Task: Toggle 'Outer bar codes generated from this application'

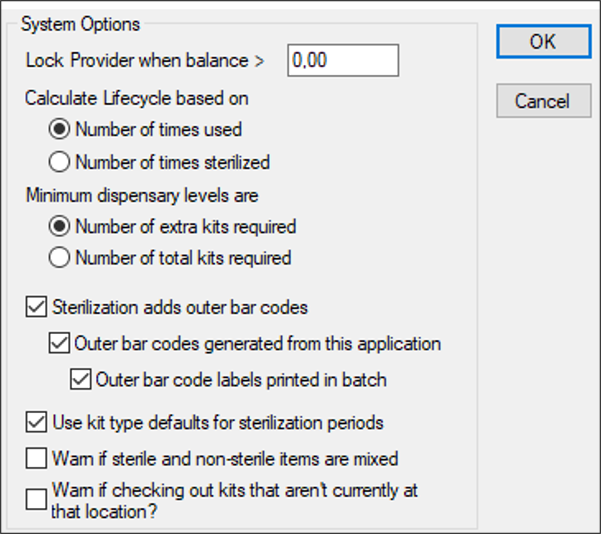Action: (x=59, y=343)
